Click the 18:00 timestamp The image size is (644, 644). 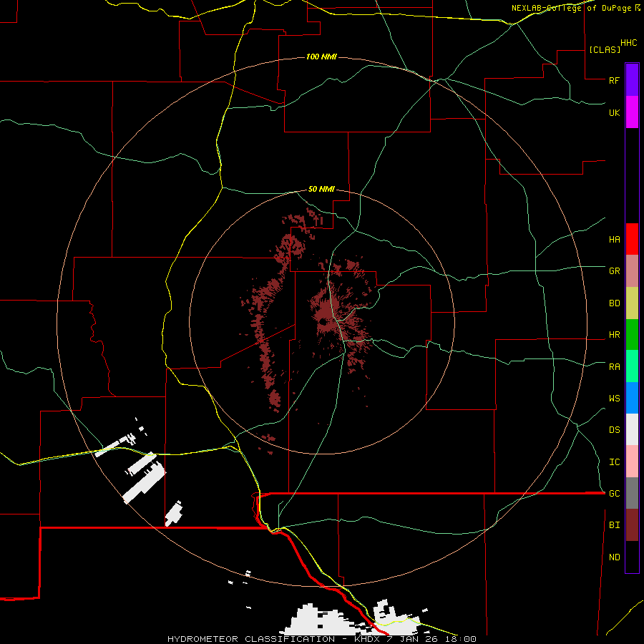pyautogui.click(x=461, y=639)
